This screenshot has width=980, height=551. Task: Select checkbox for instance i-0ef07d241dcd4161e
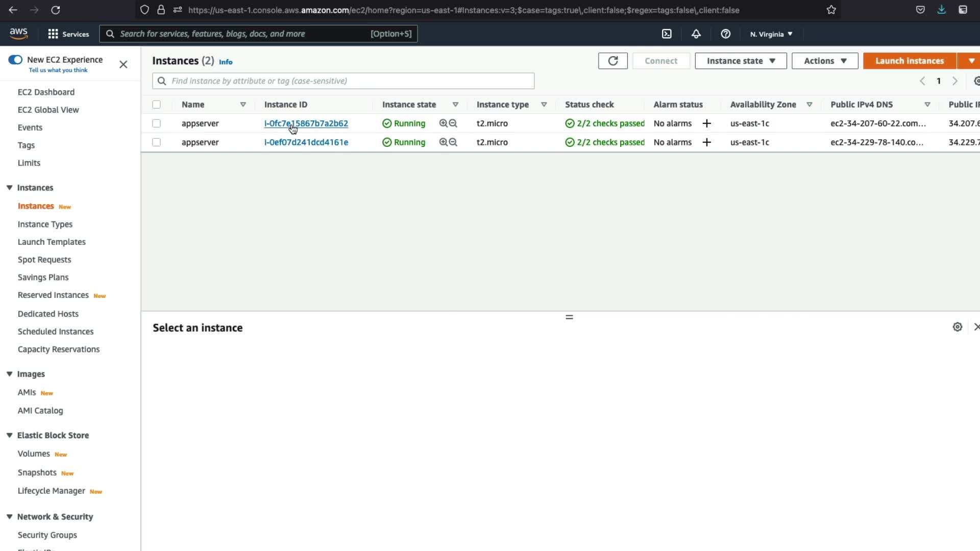click(x=157, y=142)
